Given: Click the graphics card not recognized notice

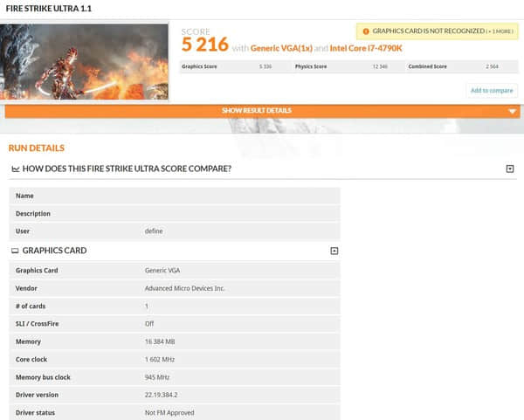Looking at the screenshot, I should click(x=438, y=31).
